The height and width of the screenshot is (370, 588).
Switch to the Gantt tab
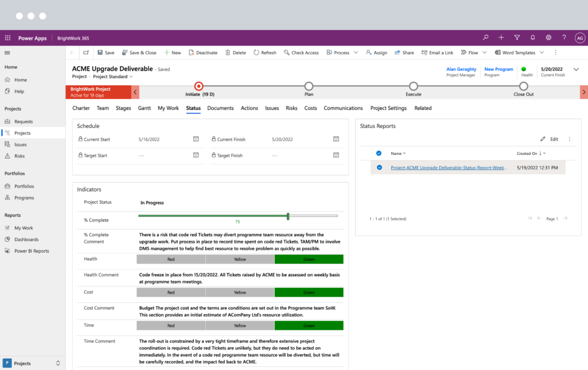pos(144,108)
